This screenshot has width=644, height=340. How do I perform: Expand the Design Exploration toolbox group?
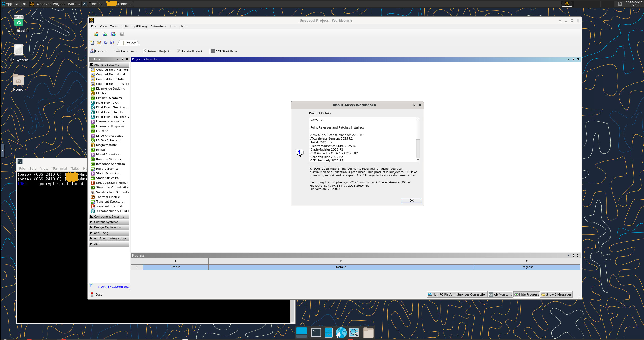[x=92, y=227]
